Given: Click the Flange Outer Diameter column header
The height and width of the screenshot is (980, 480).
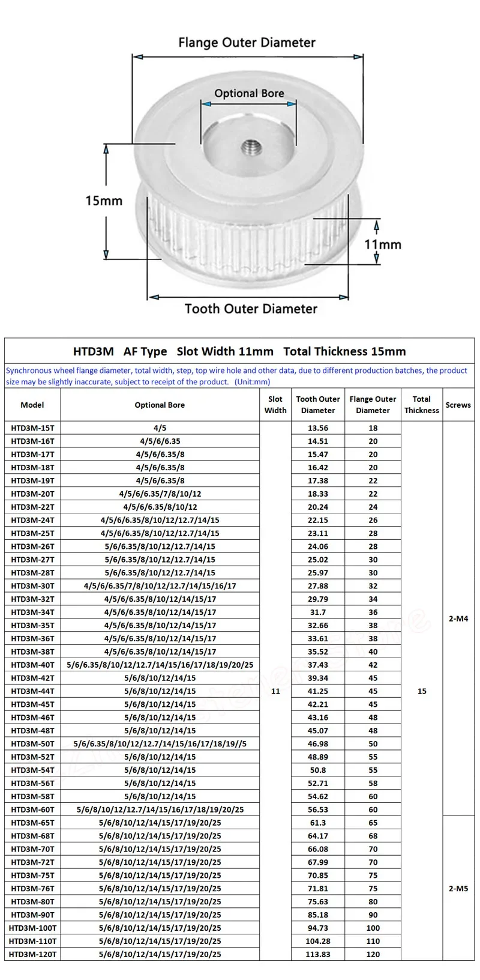Looking at the screenshot, I should tap(373, 405).
